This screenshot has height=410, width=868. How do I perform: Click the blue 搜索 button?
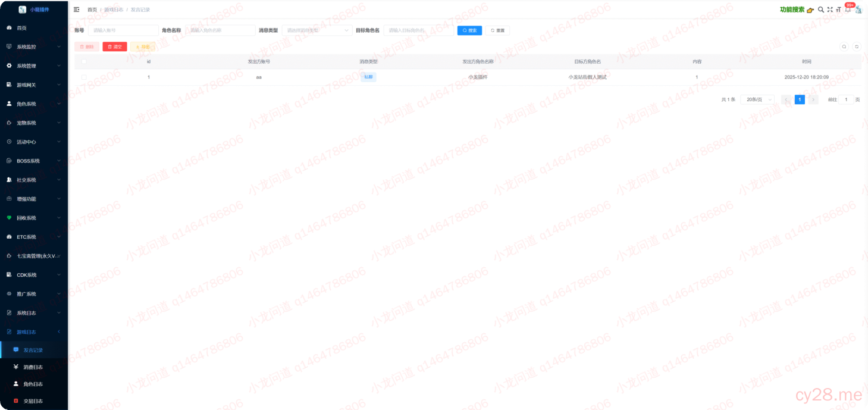(469, 30)
